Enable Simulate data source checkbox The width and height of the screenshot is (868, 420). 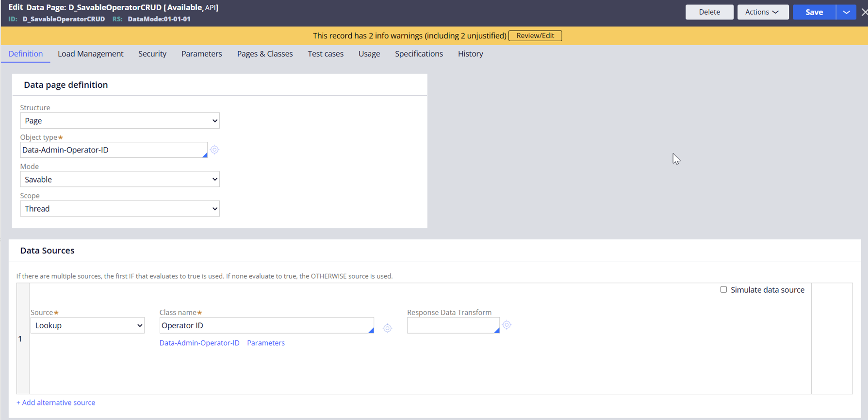tap(723, 289)
